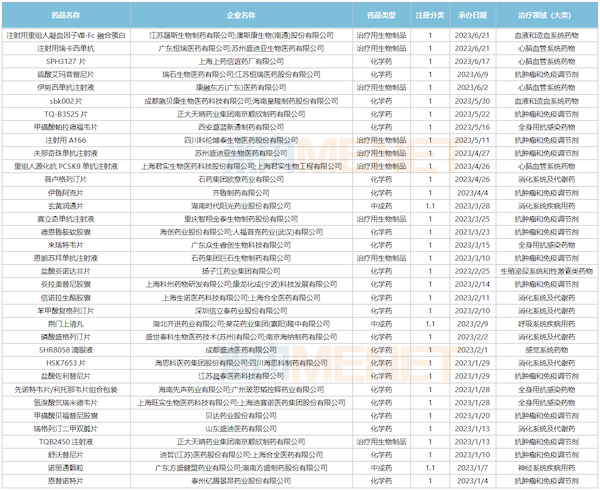Click the date '2023/3/28'
Screen dimensions: 600x490
coord(473,206)
